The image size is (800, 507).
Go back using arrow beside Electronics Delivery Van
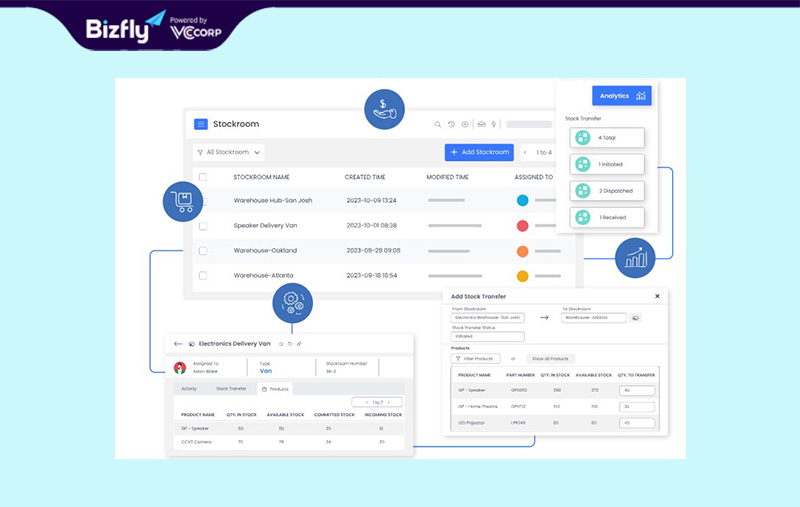click(178, 343)
